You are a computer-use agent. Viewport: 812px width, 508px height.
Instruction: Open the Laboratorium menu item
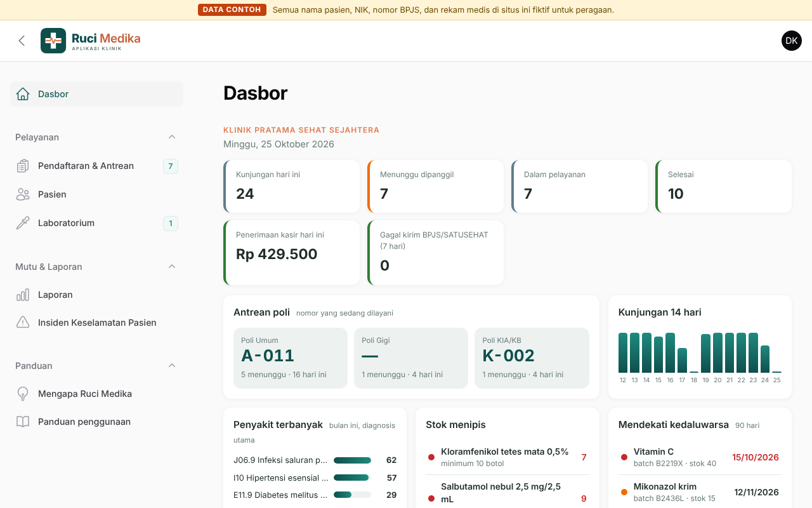point(96,223)
